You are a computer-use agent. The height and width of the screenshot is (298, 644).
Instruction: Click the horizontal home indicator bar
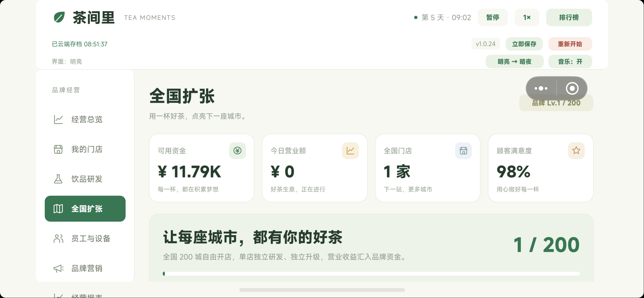[x=322, y=290]
